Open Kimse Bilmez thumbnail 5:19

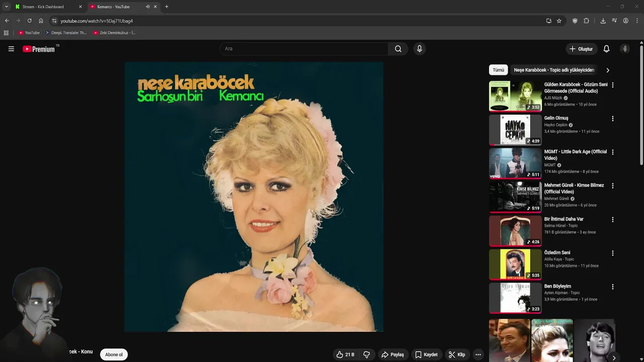[x=515, y=197]
